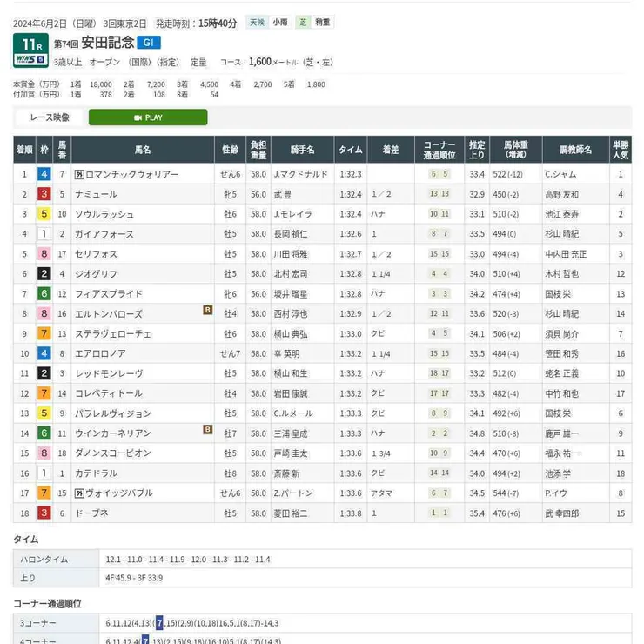Open horse page for ナミュール
The image size is (644, 644).
(96, 194)
